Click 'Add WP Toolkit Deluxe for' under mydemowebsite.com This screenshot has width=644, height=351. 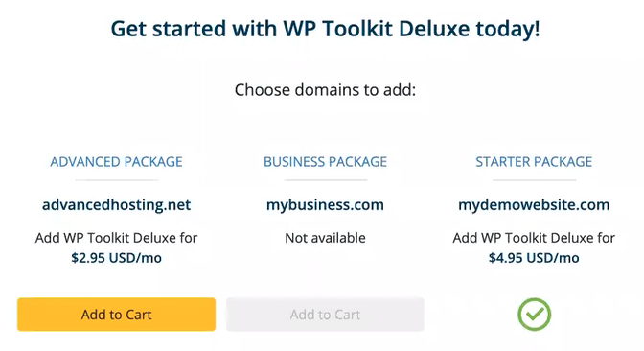(534, 238)
